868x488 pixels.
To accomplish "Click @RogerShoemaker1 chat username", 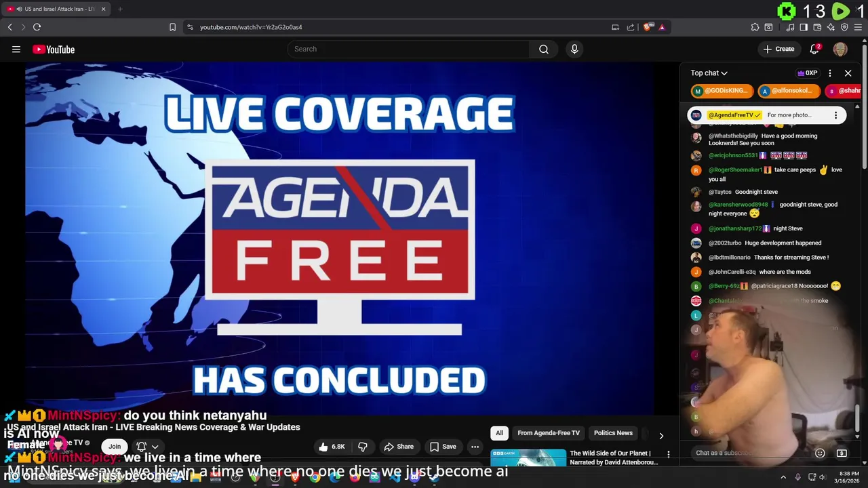I will [736, 170].
